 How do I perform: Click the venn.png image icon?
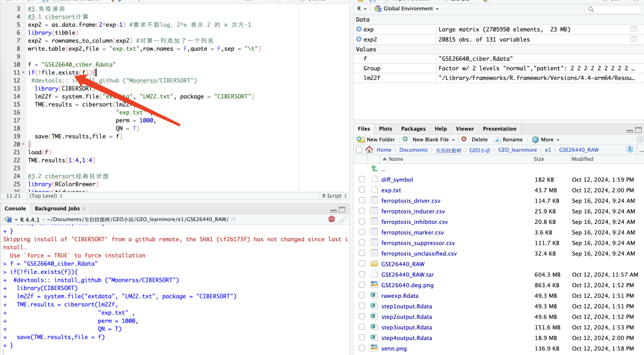[374, 348]
